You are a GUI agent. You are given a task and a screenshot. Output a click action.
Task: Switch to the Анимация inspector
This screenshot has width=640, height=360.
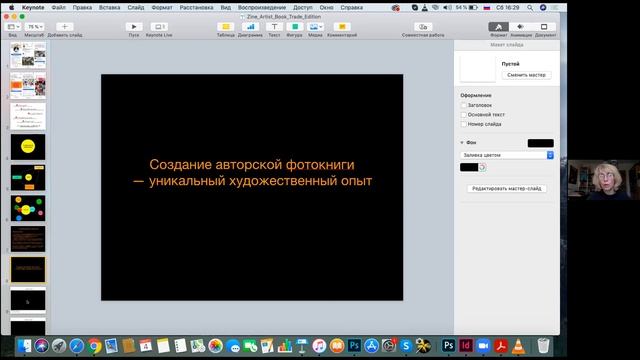(x=520, y=27)
